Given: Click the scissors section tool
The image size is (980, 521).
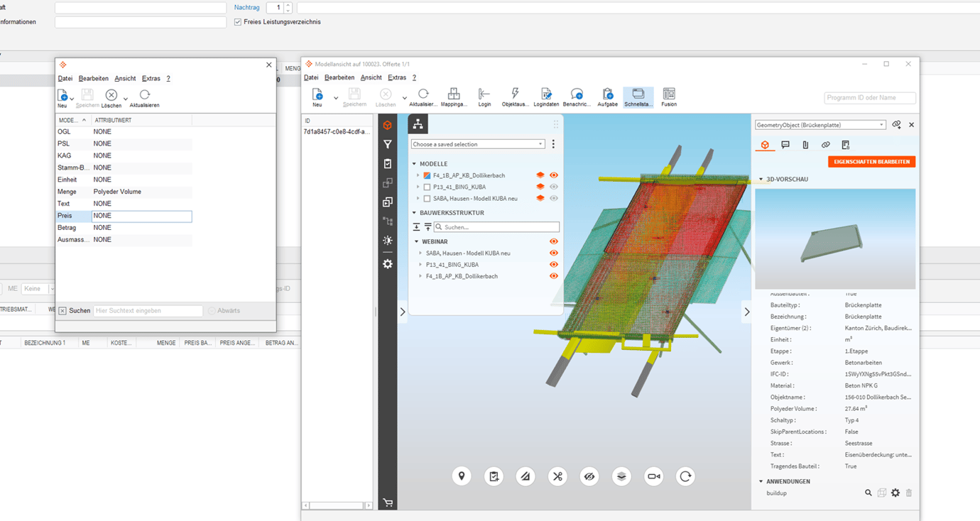Looking at the screenshot, I should (x=557, y=476).
